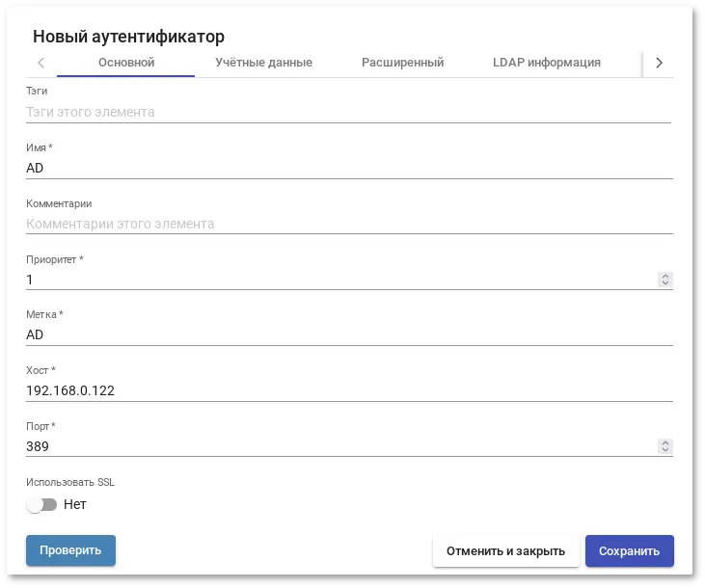
Task: Adjust the Порт value with the stepper arrows
Action: tap(665, 446)
